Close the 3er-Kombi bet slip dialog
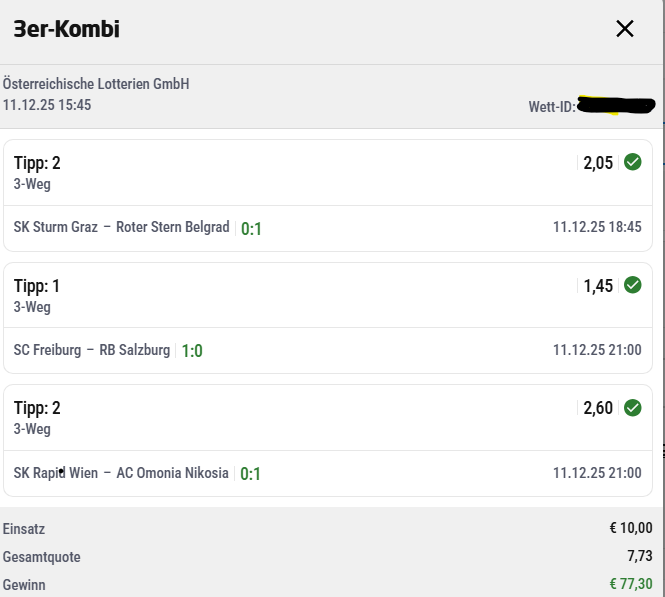The height and width of the screenshot is (597, 665). (x=625, y=29)
